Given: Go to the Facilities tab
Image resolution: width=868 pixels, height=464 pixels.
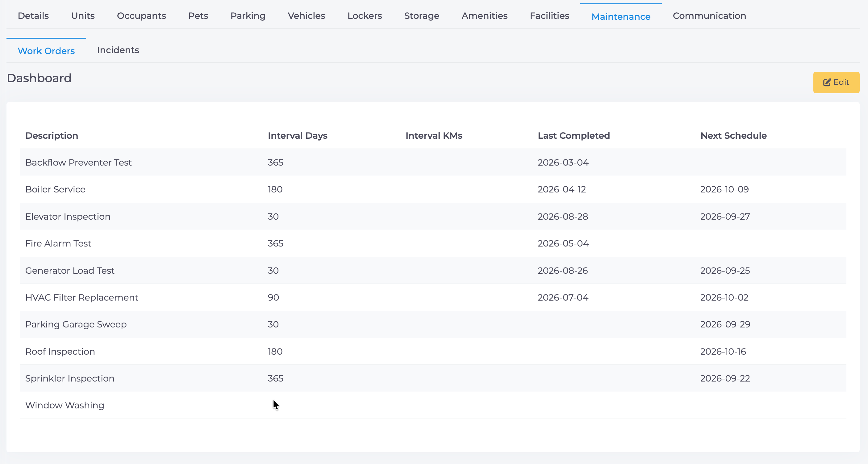Looking at the screenshot, I should tap(549, 16).
